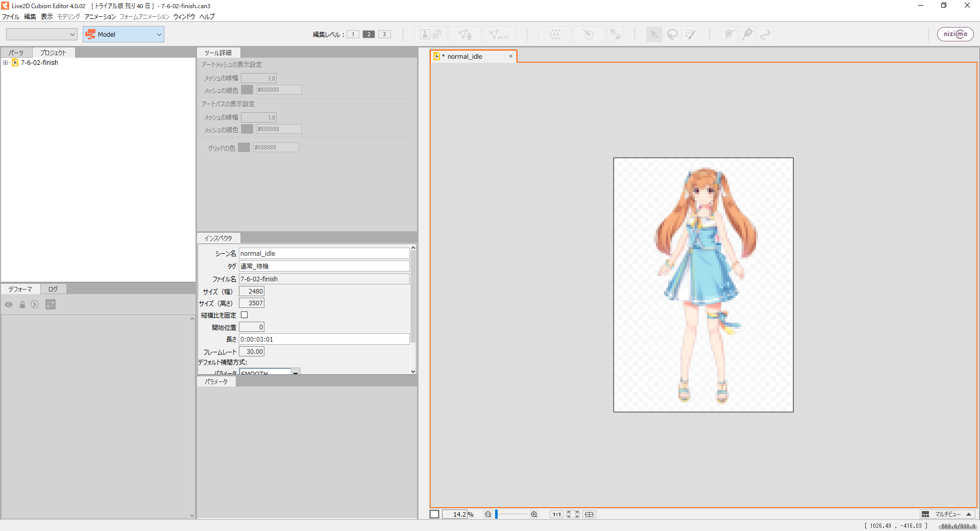Click the zoom out magnifier icon
This screenshot has width=980, height=531.
488,514
